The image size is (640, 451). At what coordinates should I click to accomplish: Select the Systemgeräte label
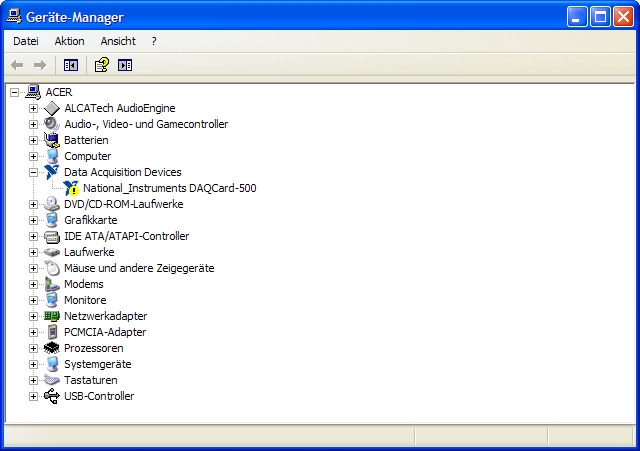98,364
